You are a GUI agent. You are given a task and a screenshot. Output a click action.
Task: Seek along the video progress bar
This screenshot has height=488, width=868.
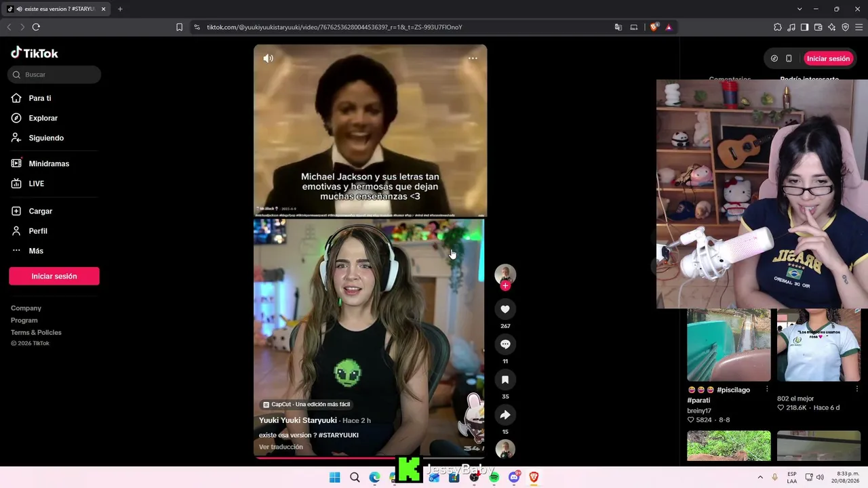(x=370, y=457)
